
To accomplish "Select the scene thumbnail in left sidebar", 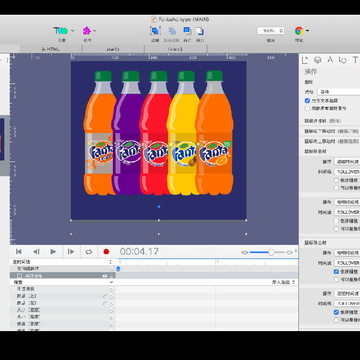I will pos(2,139).
